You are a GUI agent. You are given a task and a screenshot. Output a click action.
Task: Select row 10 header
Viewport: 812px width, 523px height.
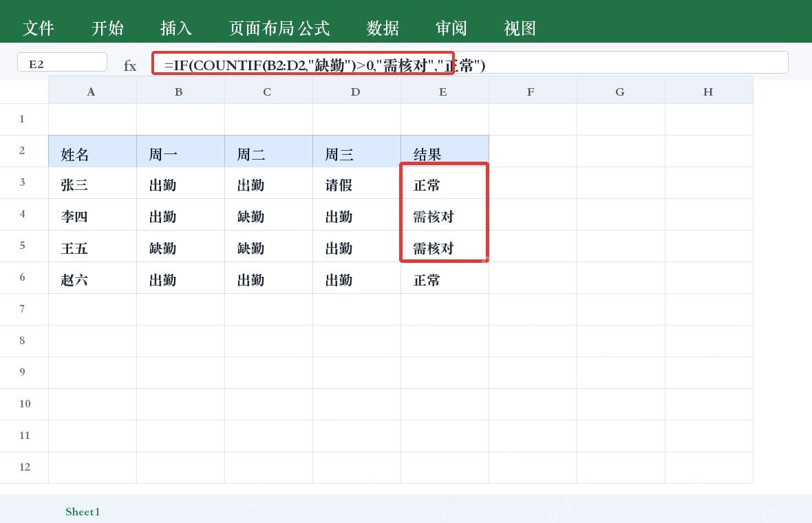click(24, 404)
